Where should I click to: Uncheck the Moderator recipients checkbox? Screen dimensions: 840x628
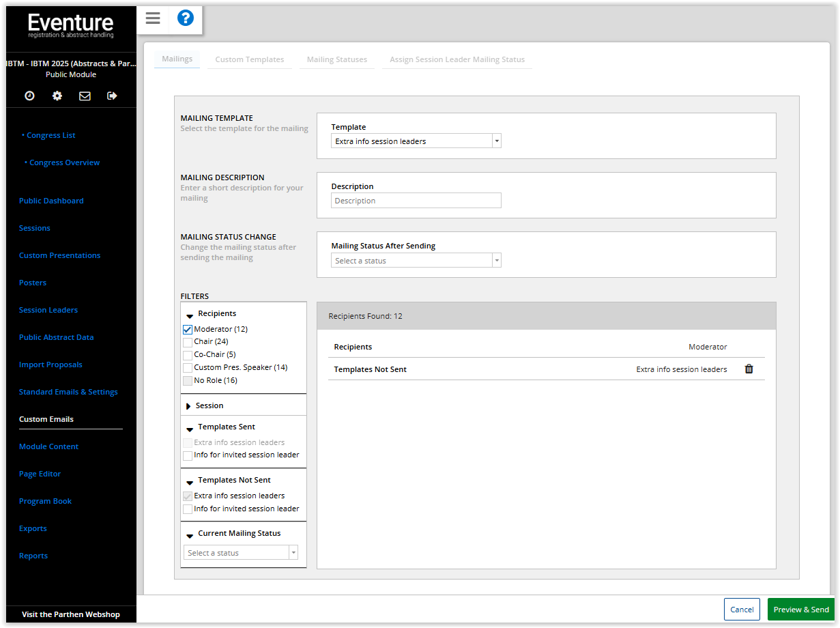188,329
